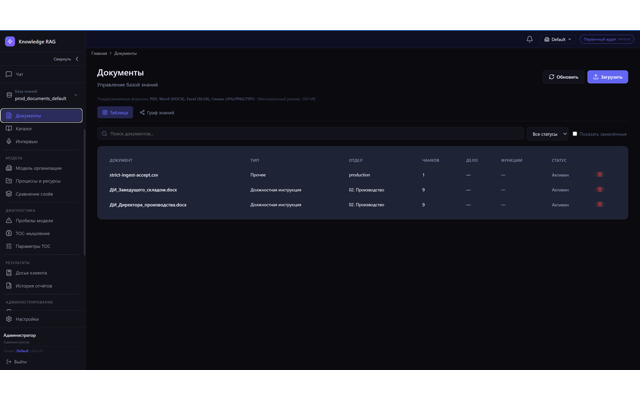Click the Досье клиента clipboard icon
Image resolution: width=640 pixels, height=400 pixels.
9,273
